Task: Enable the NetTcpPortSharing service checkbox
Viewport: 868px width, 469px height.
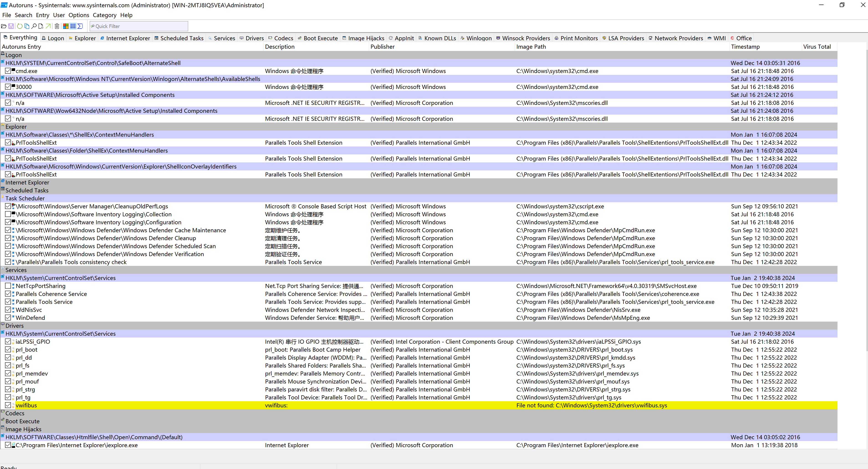Action: click(8, 286)
